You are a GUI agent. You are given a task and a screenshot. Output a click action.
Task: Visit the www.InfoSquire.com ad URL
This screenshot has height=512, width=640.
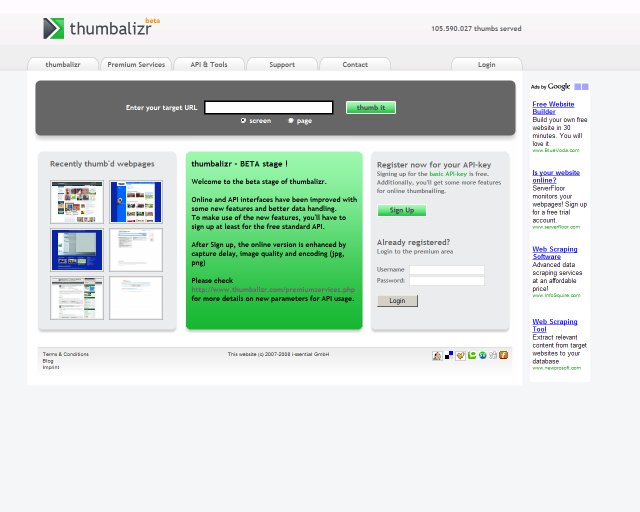(556, 295)
